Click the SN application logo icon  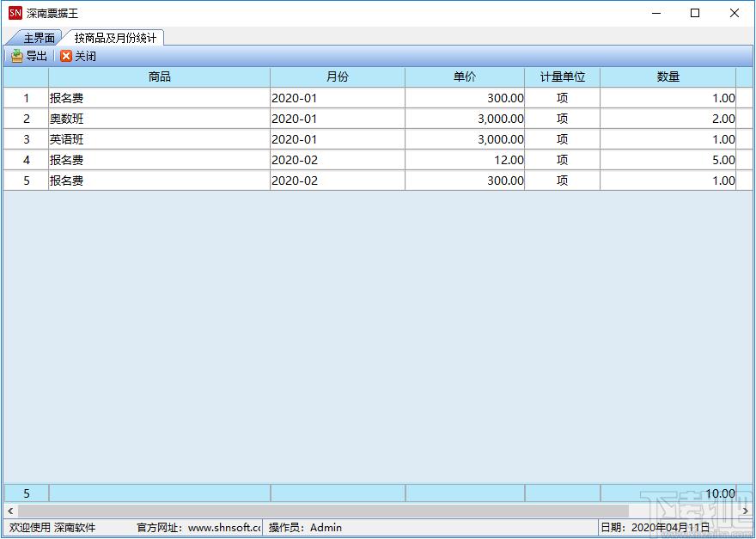pyautogui.click(x=15, y=13)
